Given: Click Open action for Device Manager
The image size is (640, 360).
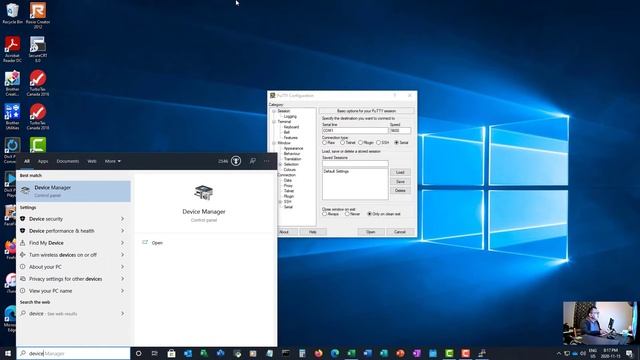Looking at the screenshot, I should (157, 243).
